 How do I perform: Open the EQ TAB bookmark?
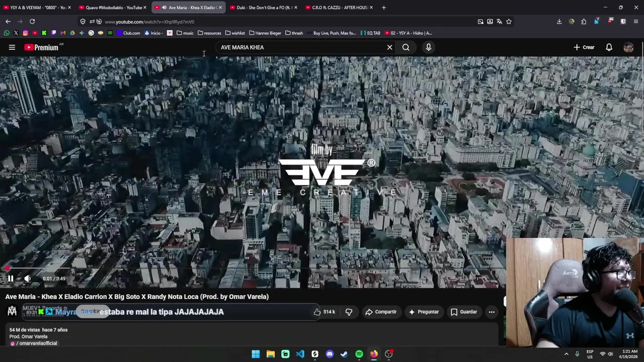(370, 33)
